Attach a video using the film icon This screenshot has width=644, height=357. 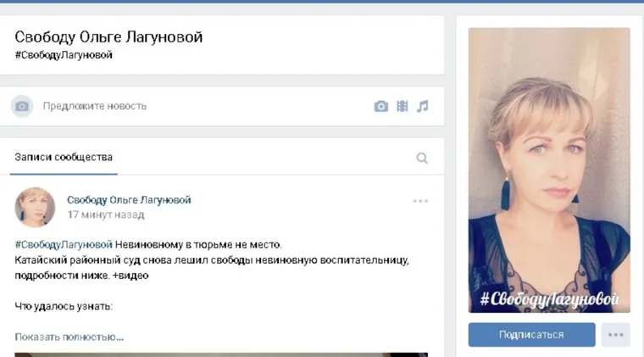tap(402, 106)
